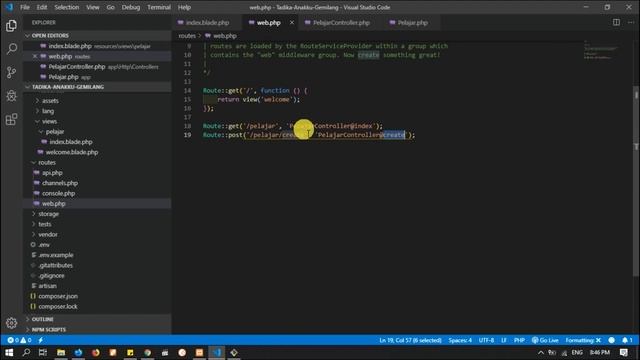Toggle Formatting status bar item
Viewport: 640px width, 360px height.
(583, 340)
